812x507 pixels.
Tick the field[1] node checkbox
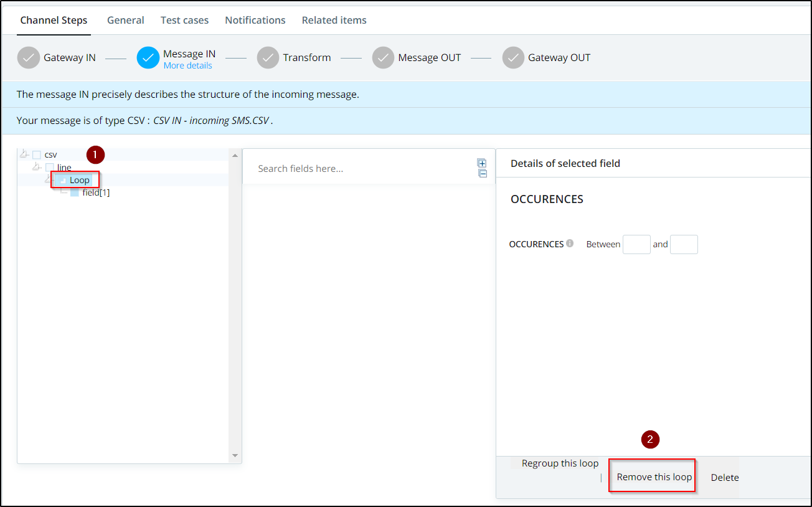click(75, 192)
